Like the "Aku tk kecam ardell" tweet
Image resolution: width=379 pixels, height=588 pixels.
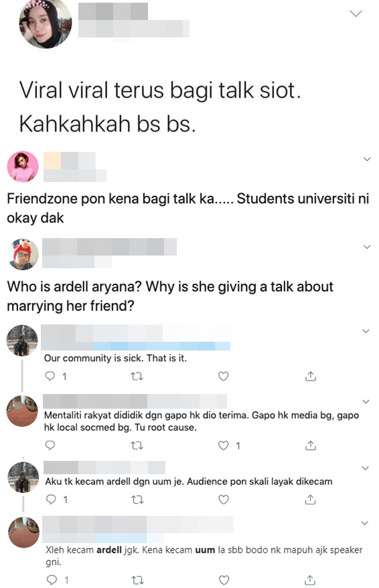pos(224,500)
